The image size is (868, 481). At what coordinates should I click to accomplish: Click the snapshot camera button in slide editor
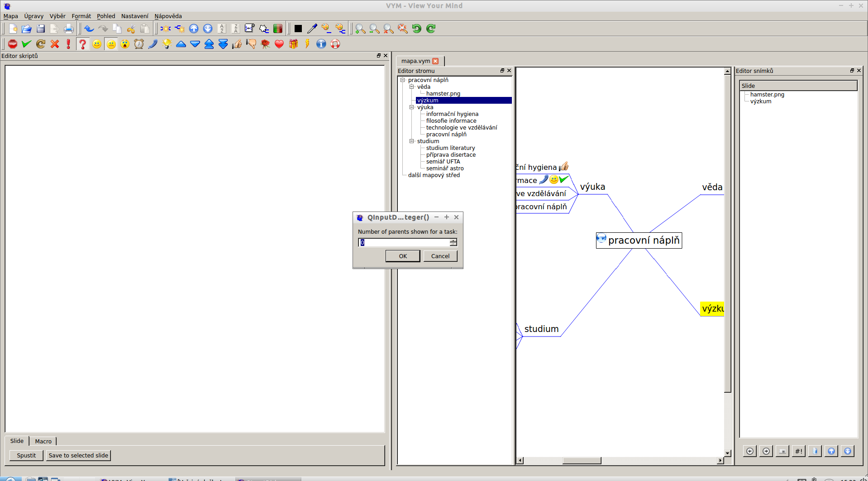[782, 451]
